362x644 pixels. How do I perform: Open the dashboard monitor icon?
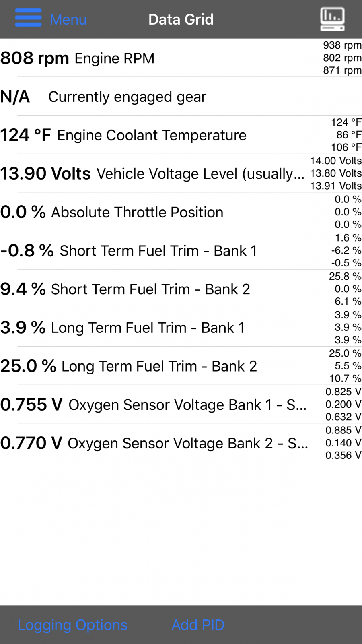pyautogui.click(x=332, y=19)
